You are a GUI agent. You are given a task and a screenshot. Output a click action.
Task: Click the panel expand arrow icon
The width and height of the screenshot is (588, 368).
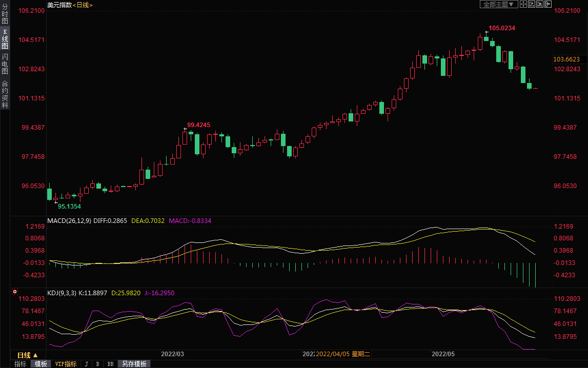coord(548,4)
